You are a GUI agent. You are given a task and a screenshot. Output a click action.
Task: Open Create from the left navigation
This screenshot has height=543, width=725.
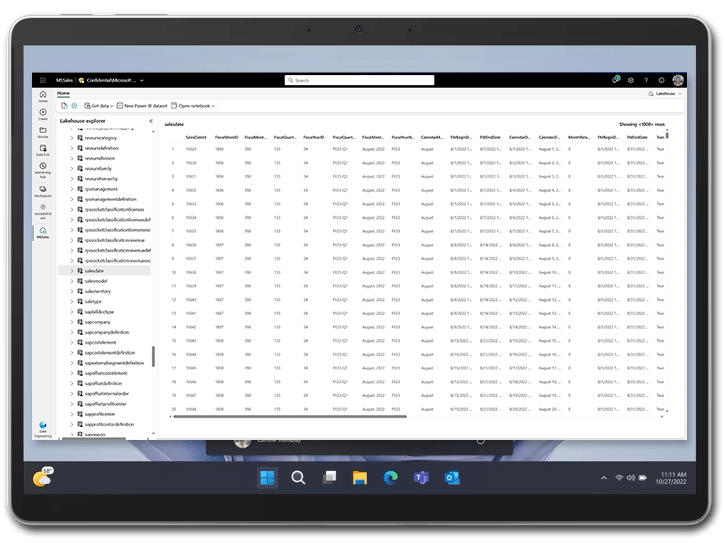click(43, 114)
